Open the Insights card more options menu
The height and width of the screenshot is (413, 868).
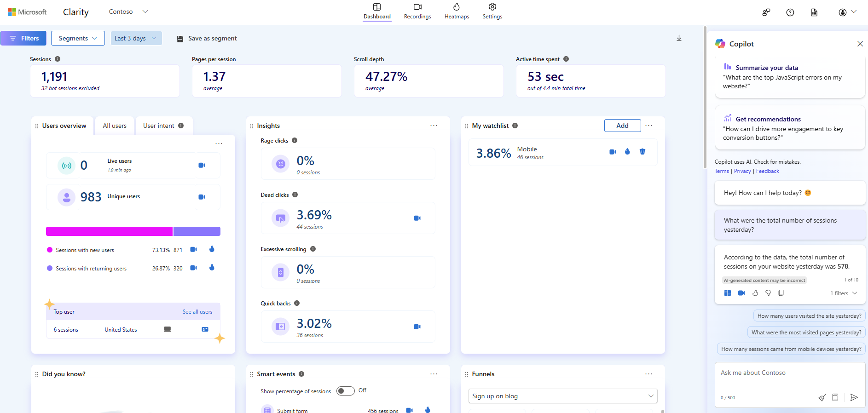434,126
